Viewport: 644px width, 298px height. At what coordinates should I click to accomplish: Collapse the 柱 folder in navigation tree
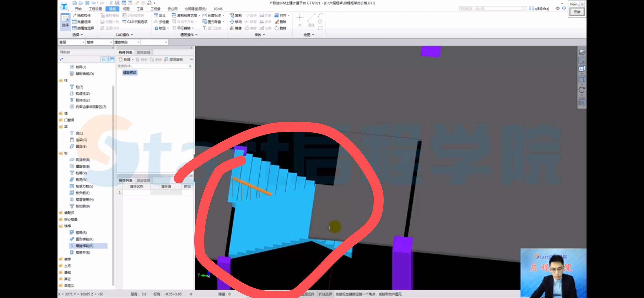[61, 80]
